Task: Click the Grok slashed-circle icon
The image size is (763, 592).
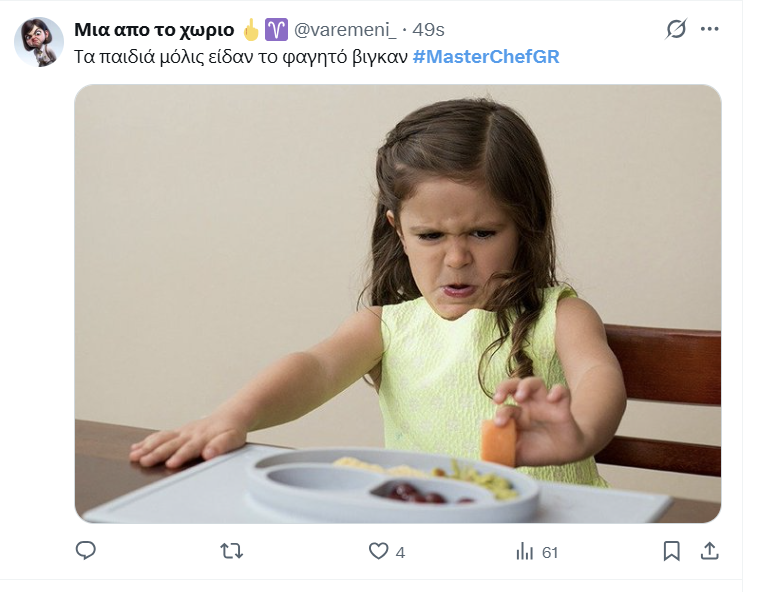Action: click(677, 29)
